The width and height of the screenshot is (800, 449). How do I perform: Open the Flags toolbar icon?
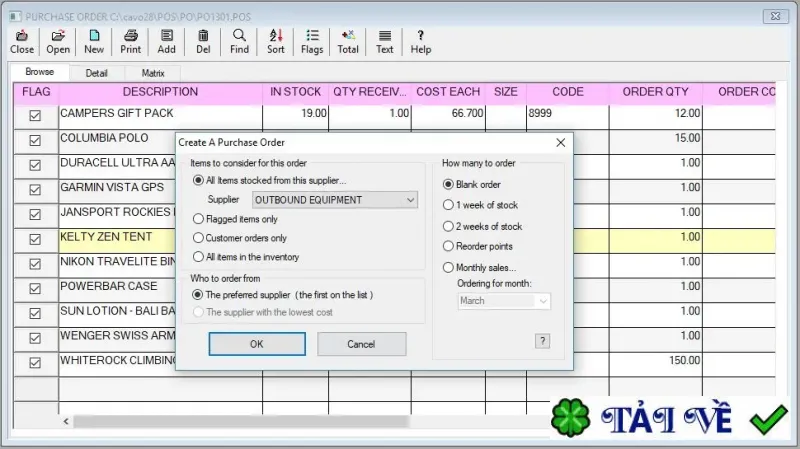(x=312, y=42)
